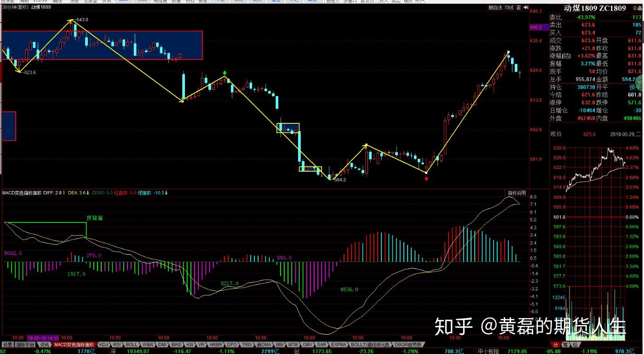644x354 pixels.
Task: Click the 换手 turnover label
Action: click(x=635, y=87)
